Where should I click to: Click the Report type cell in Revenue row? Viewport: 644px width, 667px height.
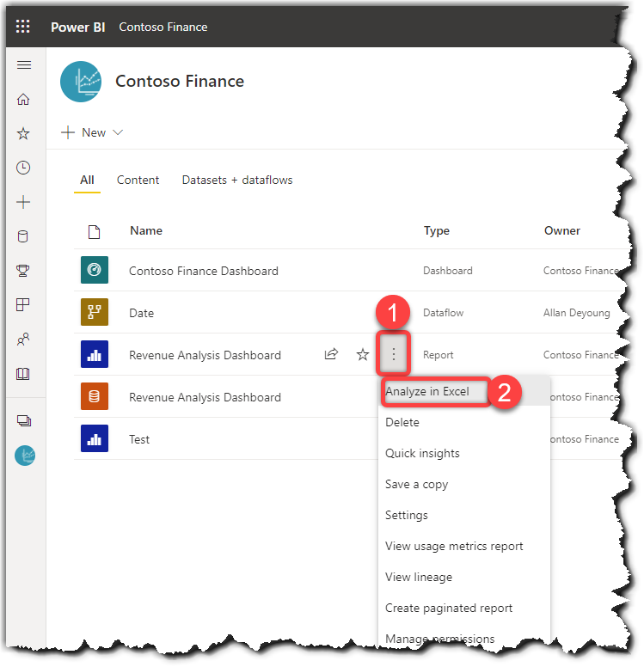[438, 355]
